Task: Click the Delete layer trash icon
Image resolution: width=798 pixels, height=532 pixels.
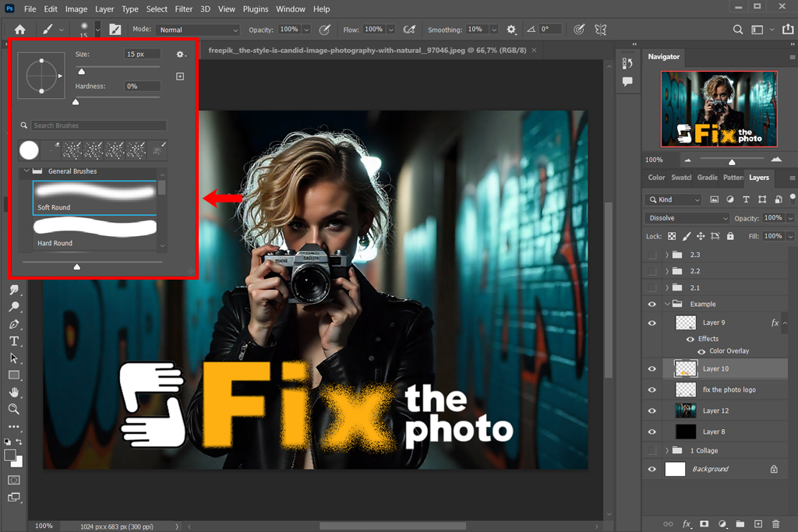Action: click(x=775, y=524)
